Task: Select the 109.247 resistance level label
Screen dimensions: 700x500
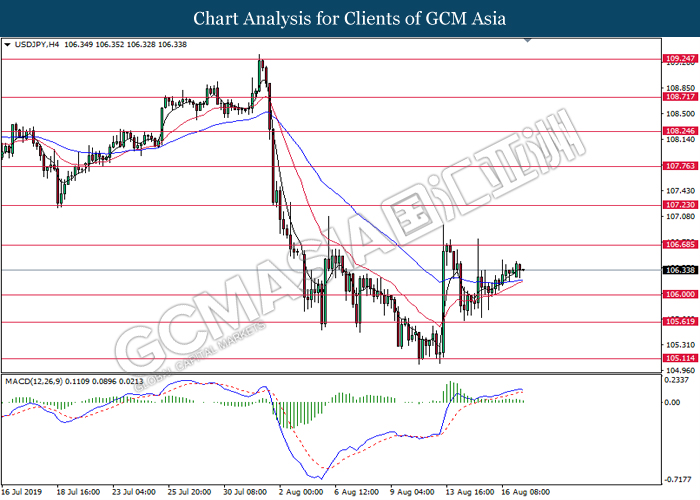Action: 680,58
